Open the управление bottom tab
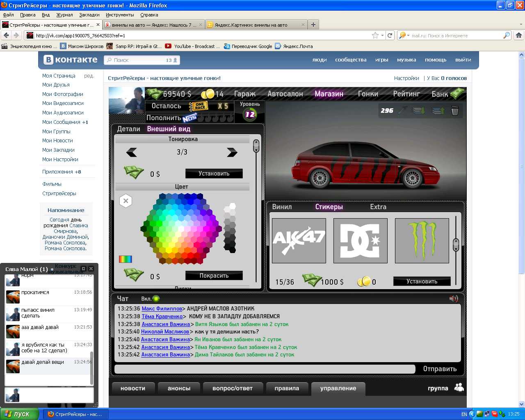 click(x=338, y=388)
